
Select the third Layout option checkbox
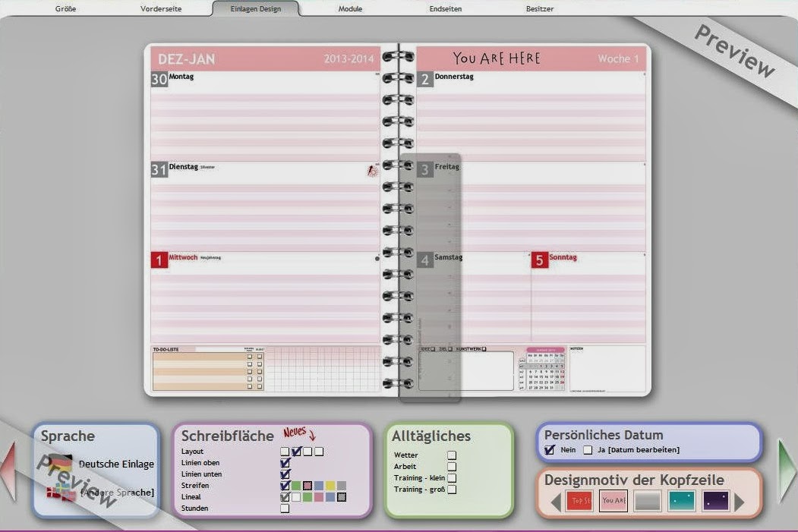coord(308,452)
